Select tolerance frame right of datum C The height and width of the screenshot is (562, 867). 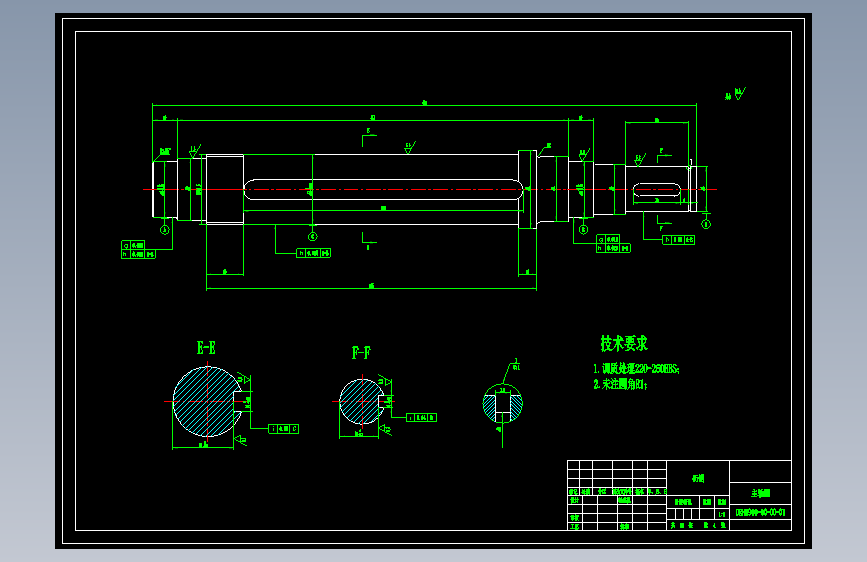[314, 253]
